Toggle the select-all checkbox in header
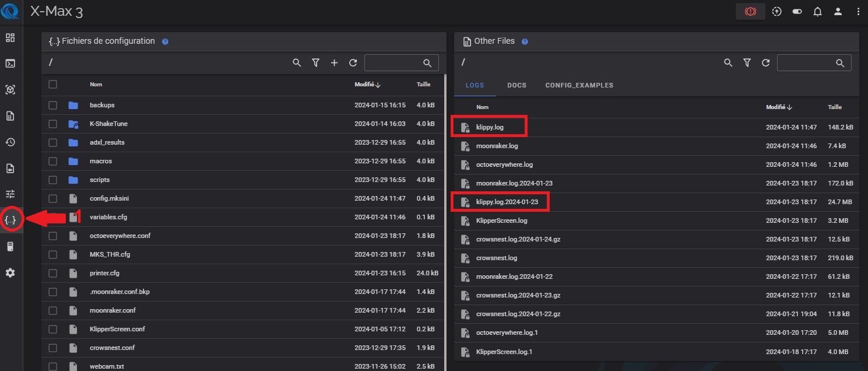Viewport: 868px width, 371px height. pos(53,85)
